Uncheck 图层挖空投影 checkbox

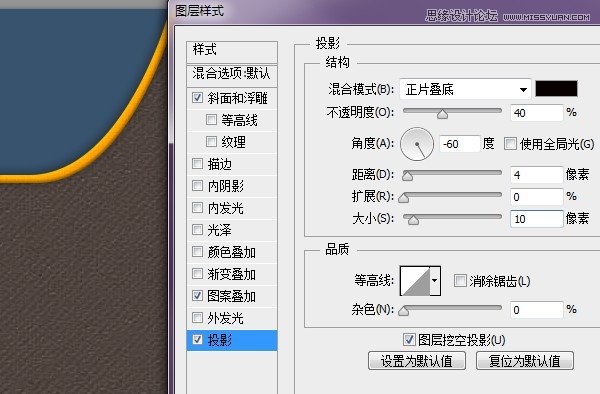[409, 339]
